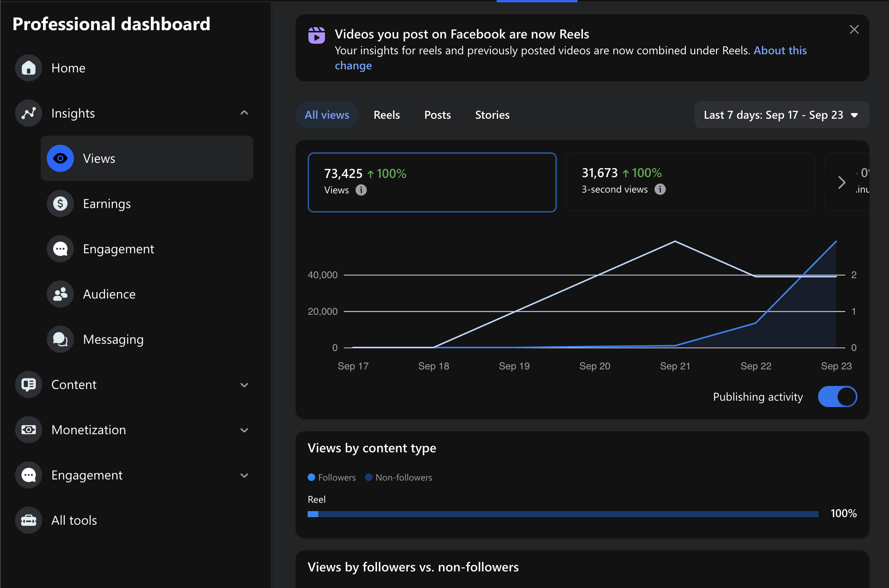This screenshot has height=588, width=889.
Task: Select the All views tab
Action: click(x=327, y=115)
